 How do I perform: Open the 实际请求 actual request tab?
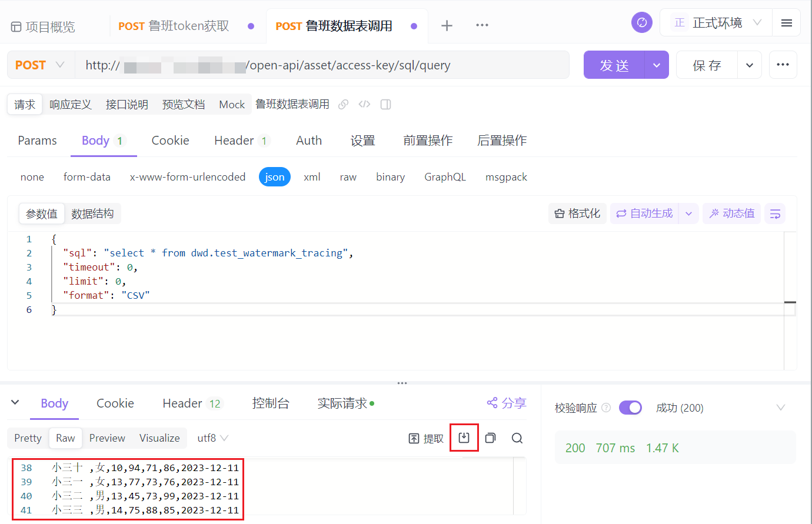pos(345,403)
